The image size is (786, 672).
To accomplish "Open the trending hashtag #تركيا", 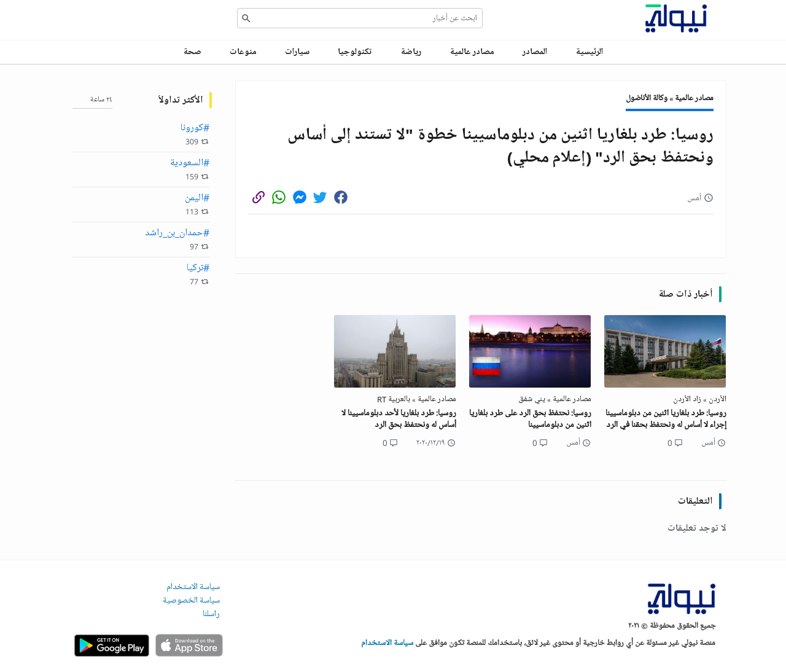I will pos(198,268).
